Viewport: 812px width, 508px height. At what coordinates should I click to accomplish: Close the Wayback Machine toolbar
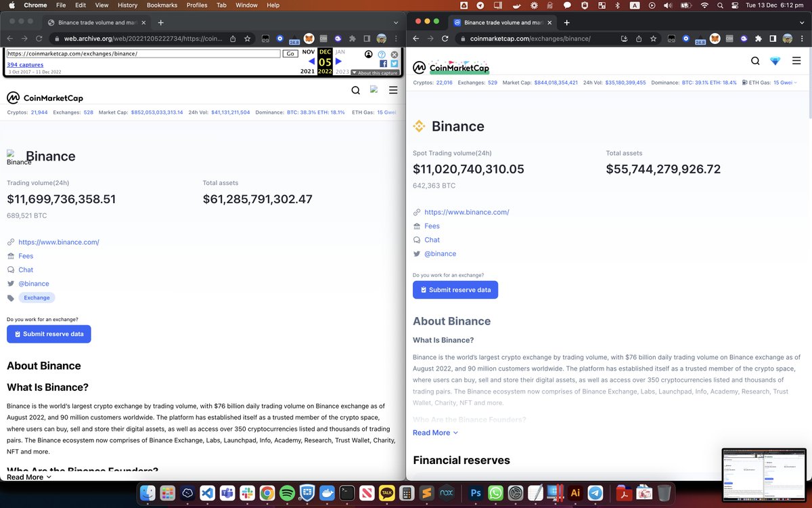394,54
